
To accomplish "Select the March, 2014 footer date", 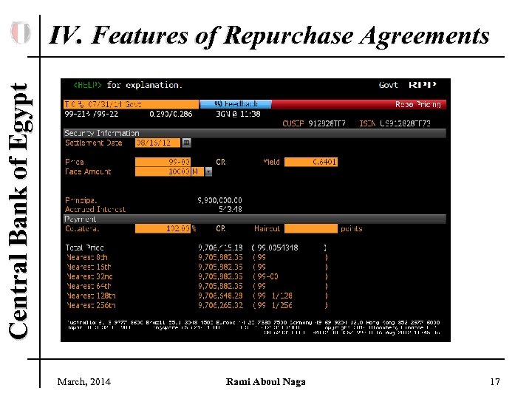I will click(83, 382).
